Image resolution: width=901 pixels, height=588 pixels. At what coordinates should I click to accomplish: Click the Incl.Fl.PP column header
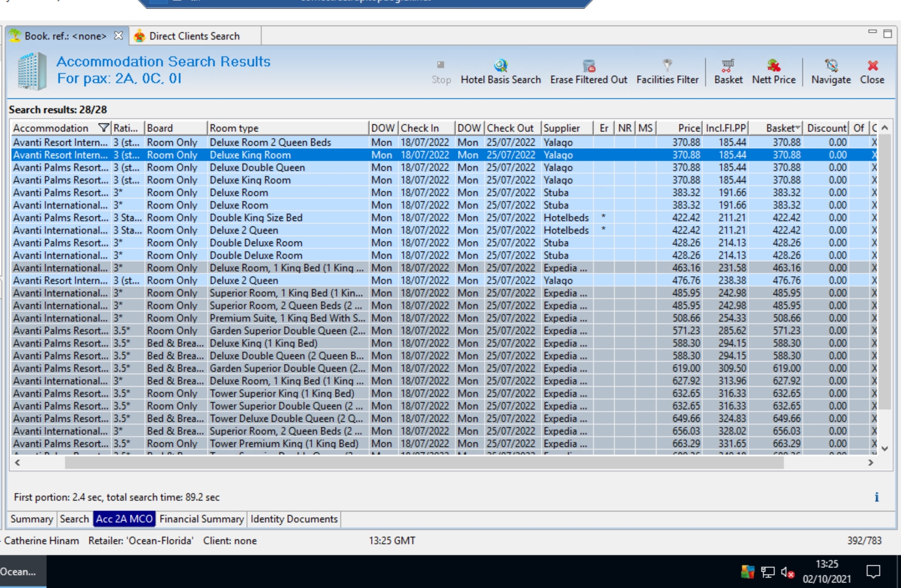tap(726, 128)
